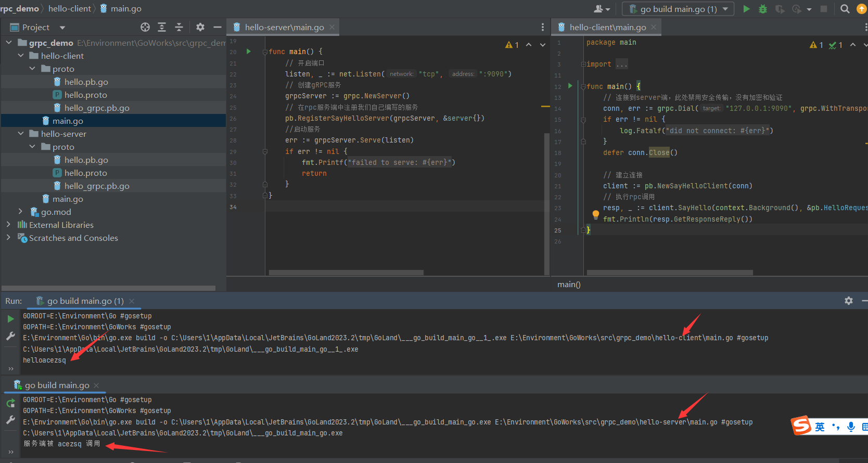Close the lower 'go build main.go' run tab

tap(96, 385)
